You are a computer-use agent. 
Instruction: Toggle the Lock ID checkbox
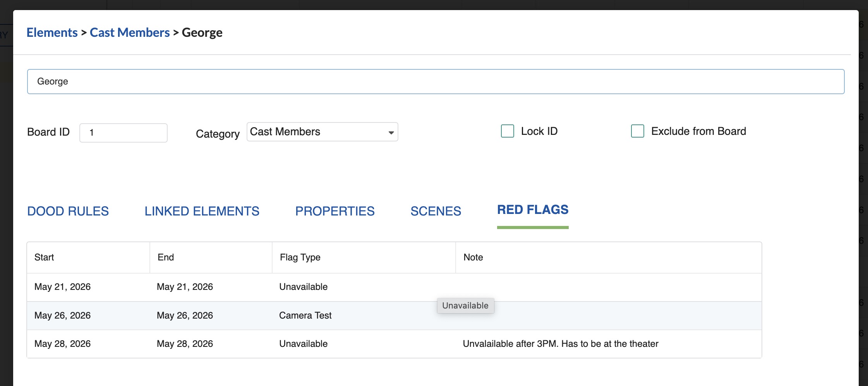pos(507,132)
